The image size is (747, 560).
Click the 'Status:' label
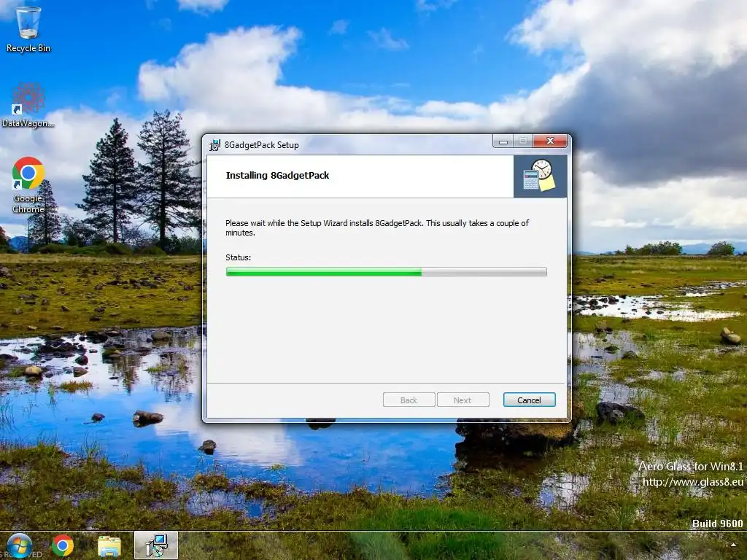point(239,257)
